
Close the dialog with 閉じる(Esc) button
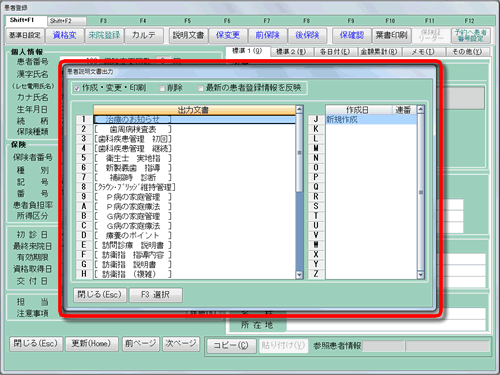click(100, 295)
